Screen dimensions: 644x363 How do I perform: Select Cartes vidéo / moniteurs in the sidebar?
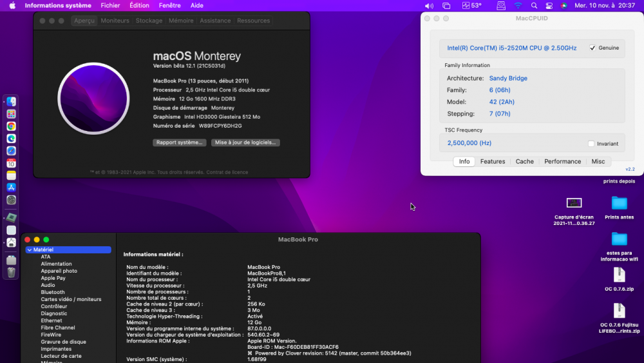71,299
